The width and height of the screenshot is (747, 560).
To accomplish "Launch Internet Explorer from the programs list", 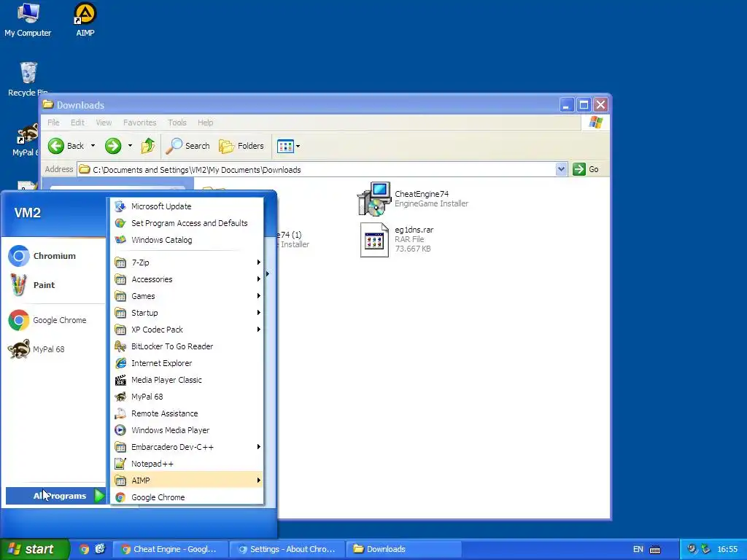I will point(187,363).
